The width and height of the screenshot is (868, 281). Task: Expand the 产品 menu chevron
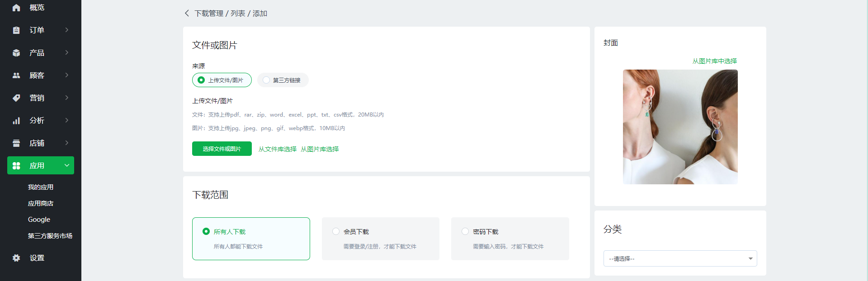pyautogui.click(x=67, y=52)
